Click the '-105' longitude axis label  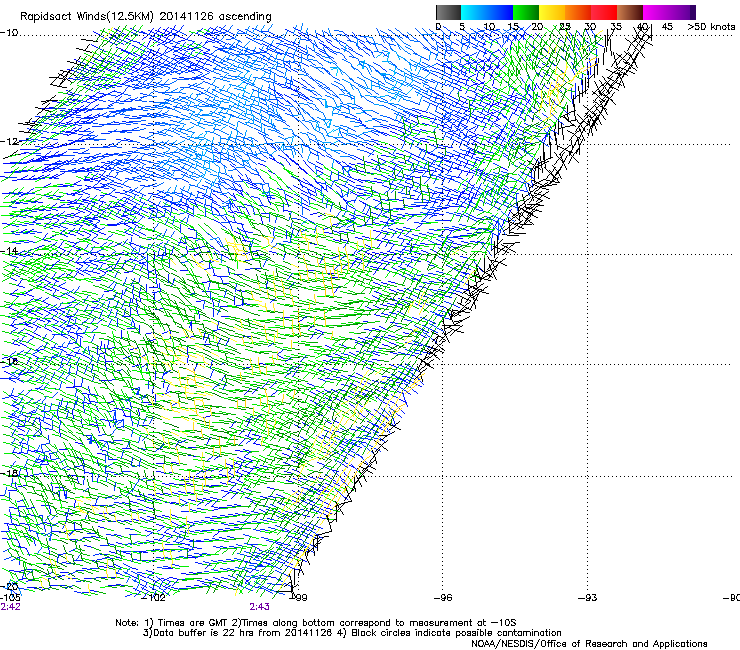click(x=10, y=597)
